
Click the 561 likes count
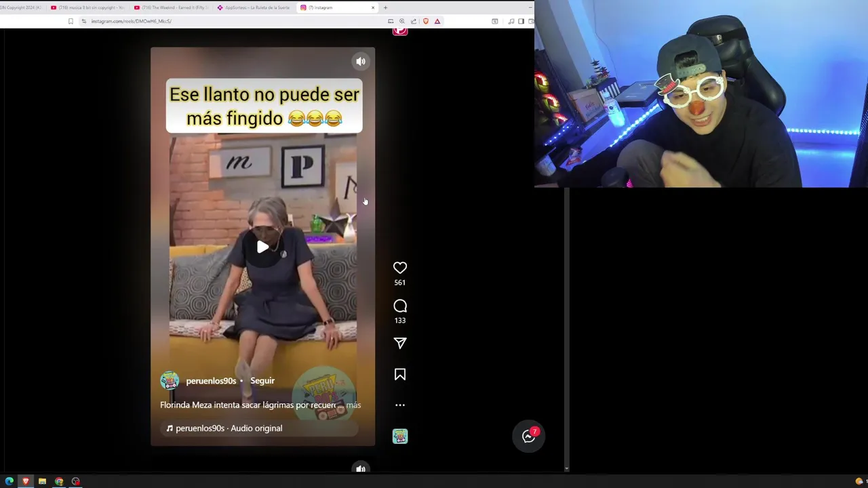click(x=400, y=283)
